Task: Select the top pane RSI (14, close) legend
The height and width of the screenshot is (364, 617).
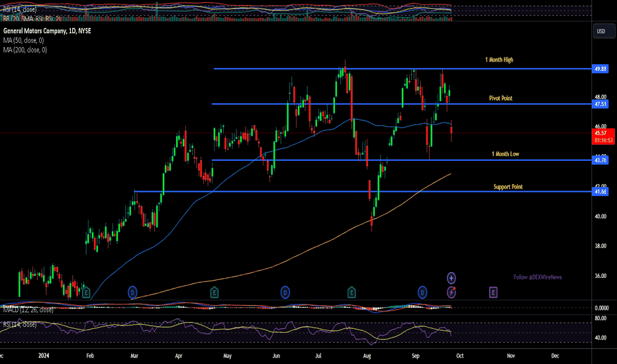Action: pos(20,9)
